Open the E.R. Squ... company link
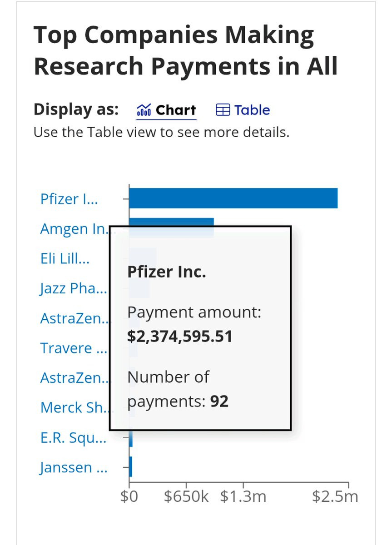The height and width of the screenshot is (545, 392). pyautogui.click(x=74, y=437)
